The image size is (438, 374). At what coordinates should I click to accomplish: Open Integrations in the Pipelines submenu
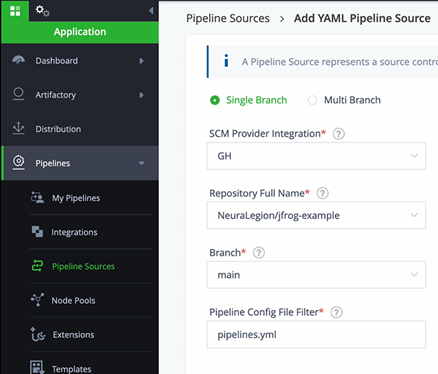click(x=74, y=232)
